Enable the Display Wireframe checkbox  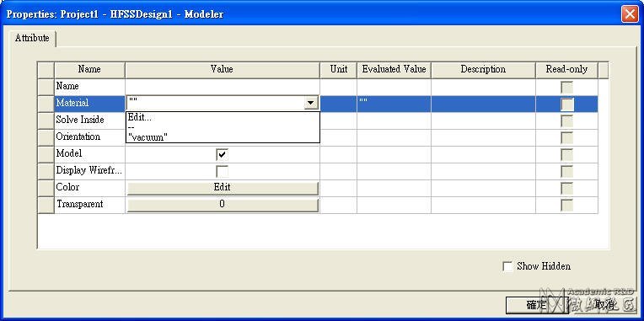tap(223, 171)
